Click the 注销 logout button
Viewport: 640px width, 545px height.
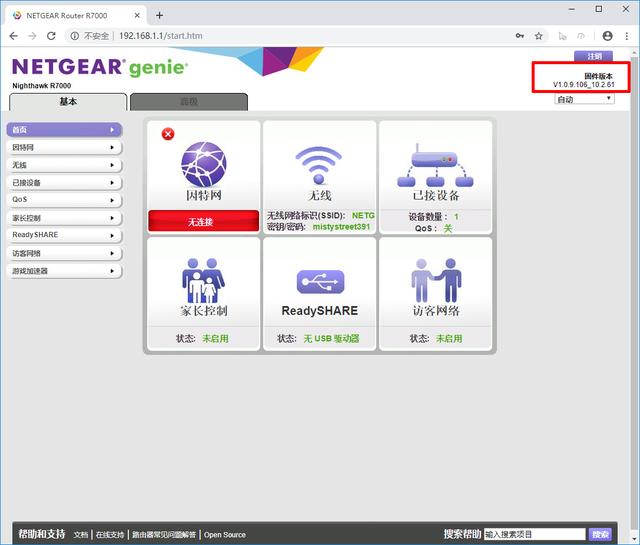pyautogui.click(x=594, y=56)
